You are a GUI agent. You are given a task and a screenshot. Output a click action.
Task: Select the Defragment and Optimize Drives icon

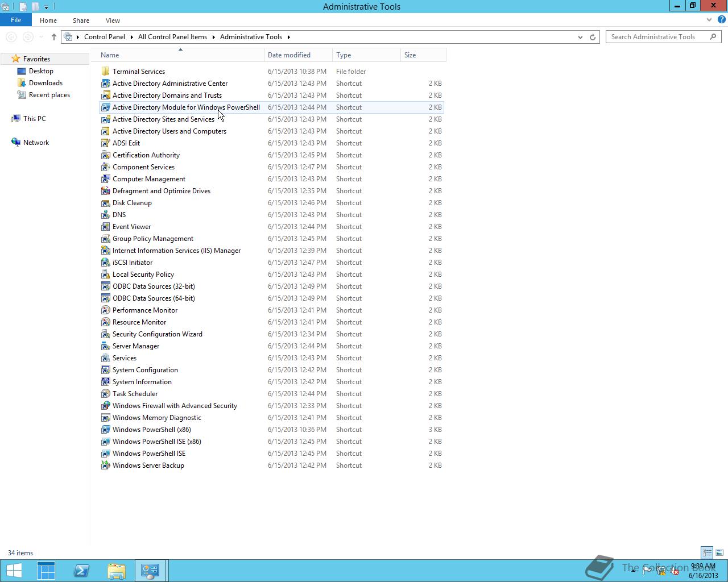point(105,191)
